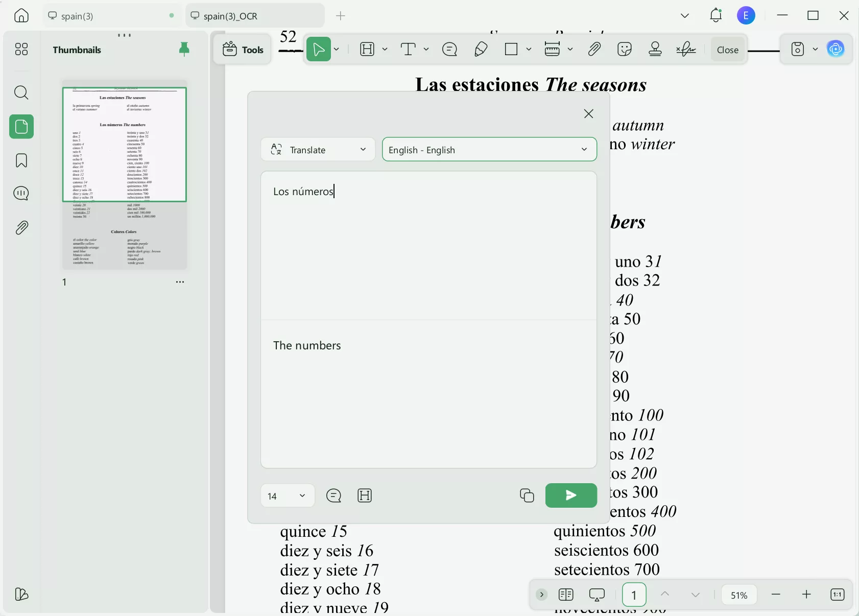Copy the translated text
The width and height of the screenshot is (859, 616).
pyautogui.click(x=527, y=495)
